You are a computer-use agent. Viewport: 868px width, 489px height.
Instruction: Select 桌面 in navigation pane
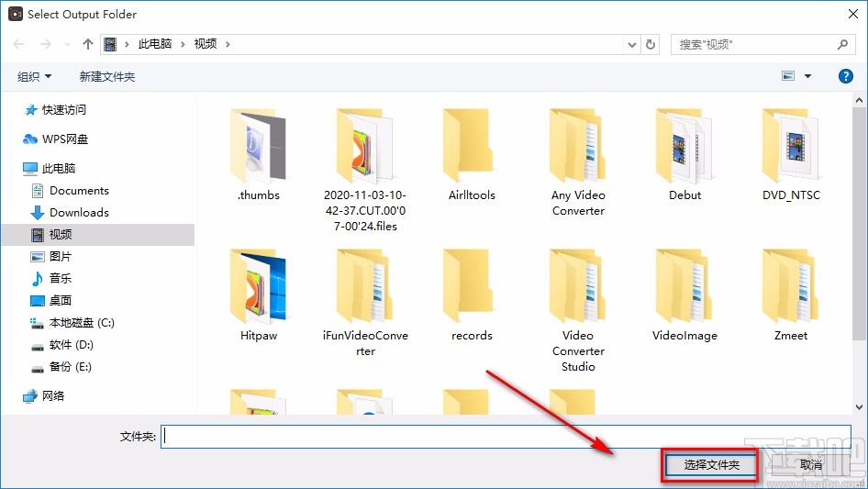[x=51, y=300]
